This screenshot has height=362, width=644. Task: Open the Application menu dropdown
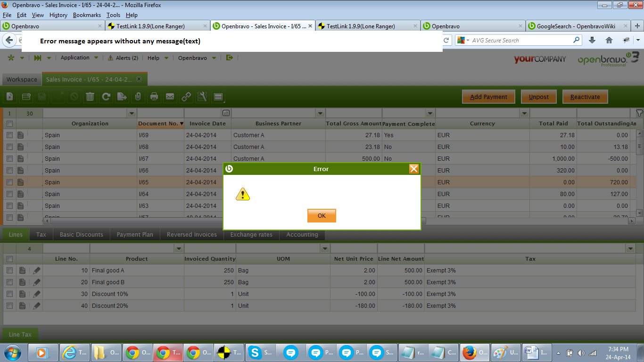[79, 58]
